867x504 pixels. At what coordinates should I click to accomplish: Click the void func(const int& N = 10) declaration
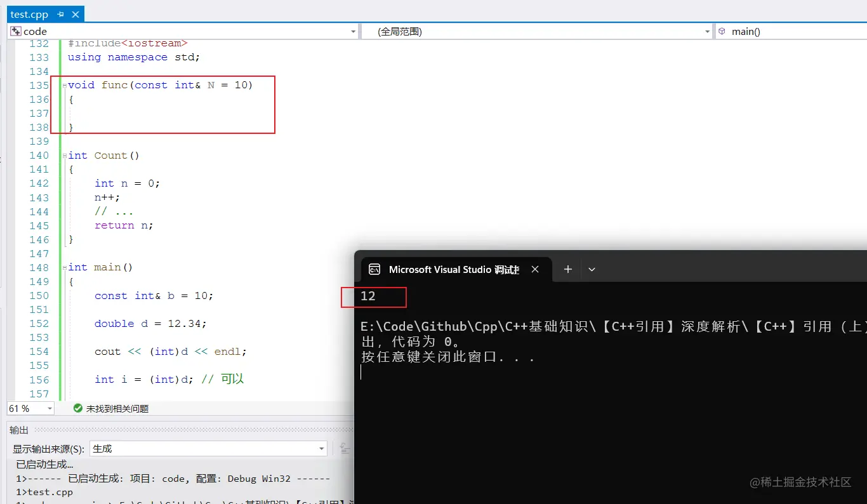pyautogui.click(x=161, y=85)
